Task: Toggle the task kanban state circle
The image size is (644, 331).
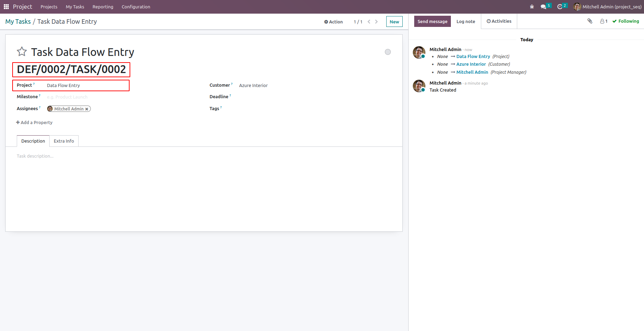Action: click(388, 52)
